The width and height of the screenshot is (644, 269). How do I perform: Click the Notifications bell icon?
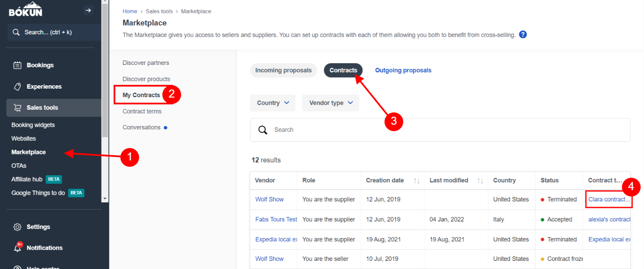tap(18, 248)
